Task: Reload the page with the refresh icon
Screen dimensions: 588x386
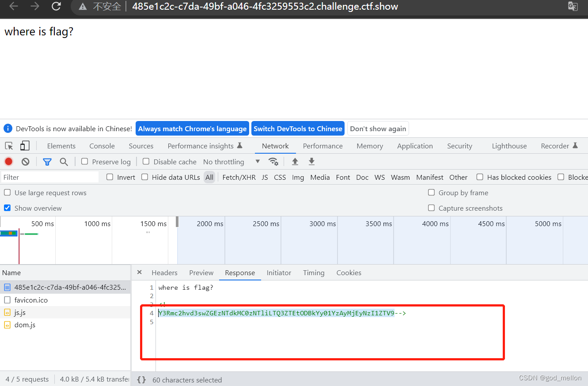Action: point(56,6)
